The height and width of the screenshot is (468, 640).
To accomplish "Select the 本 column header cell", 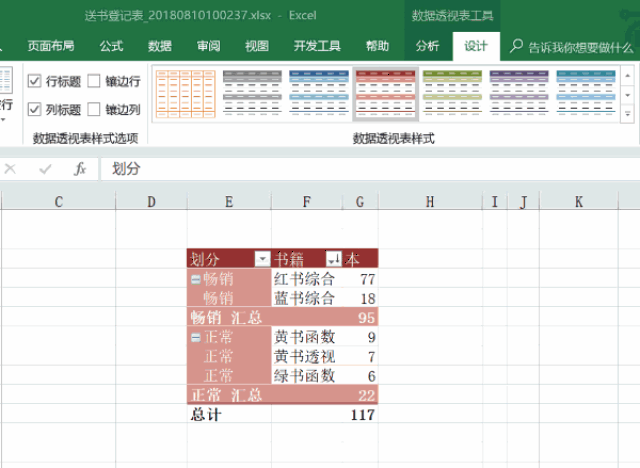I will click(360, 259).
